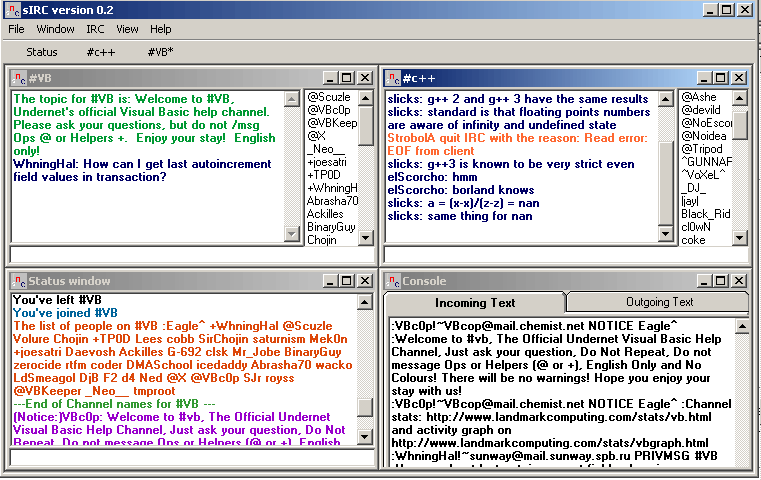This screenshot has height=480, width=761.
Task: Open the Window menu
Action: [55, 29]
